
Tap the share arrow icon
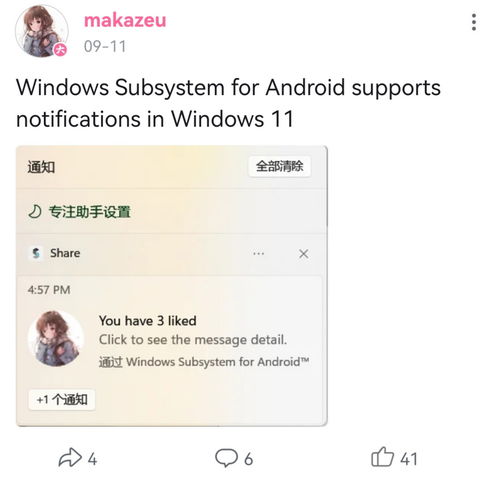coord(70,457)
